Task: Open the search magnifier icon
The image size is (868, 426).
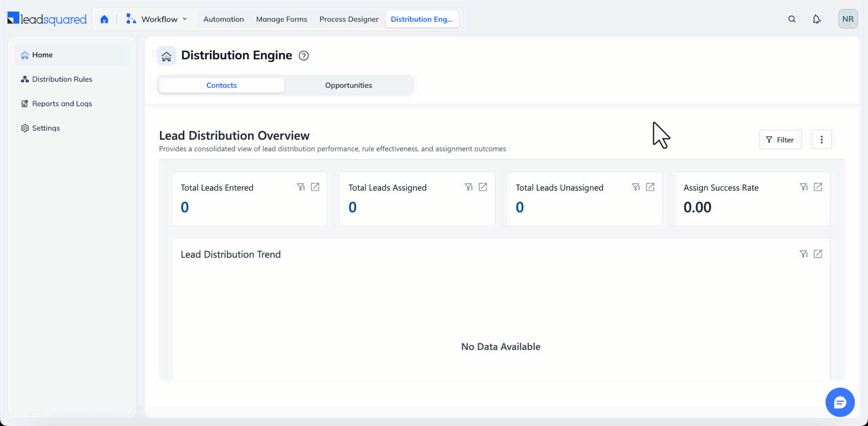Action: 792,19
